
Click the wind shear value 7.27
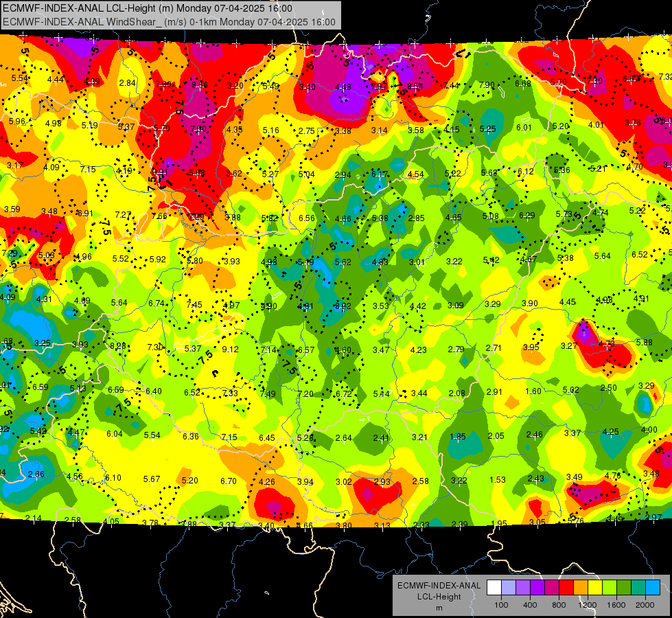(123, 215)
